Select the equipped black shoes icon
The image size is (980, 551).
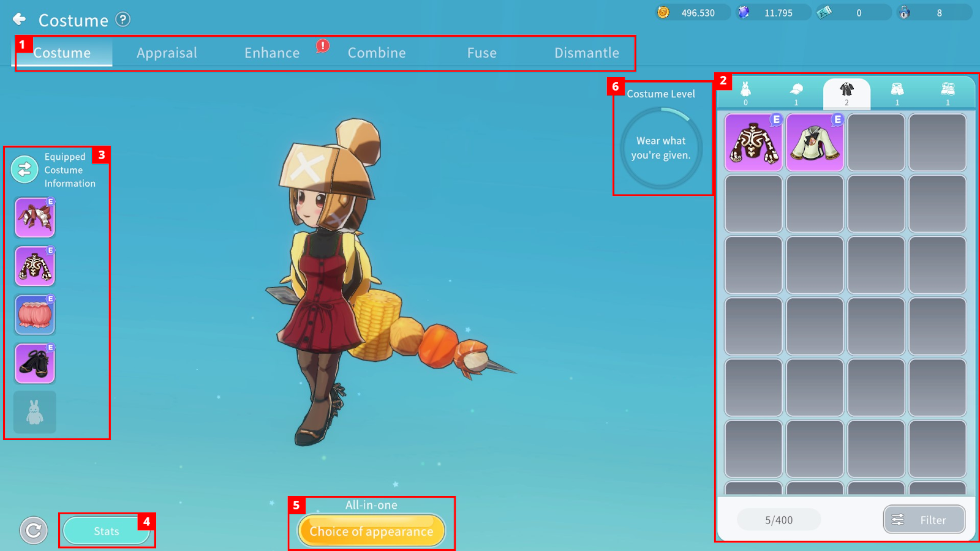[x=35, y=363]
